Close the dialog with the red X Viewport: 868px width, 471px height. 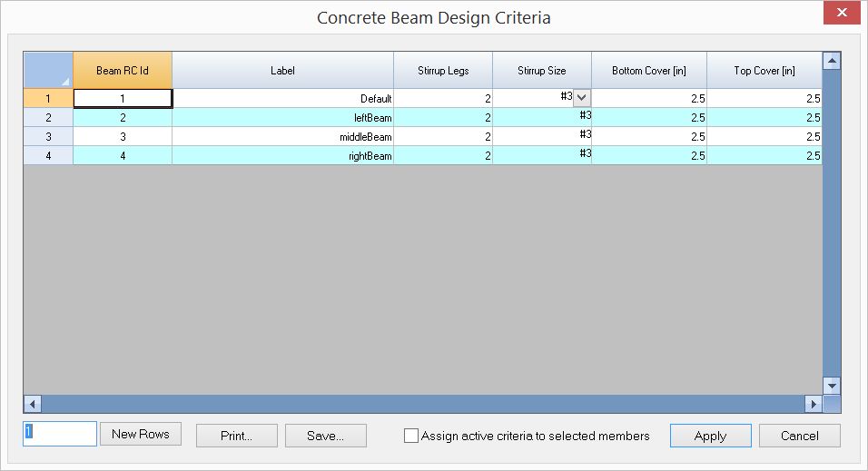(842, 12)
